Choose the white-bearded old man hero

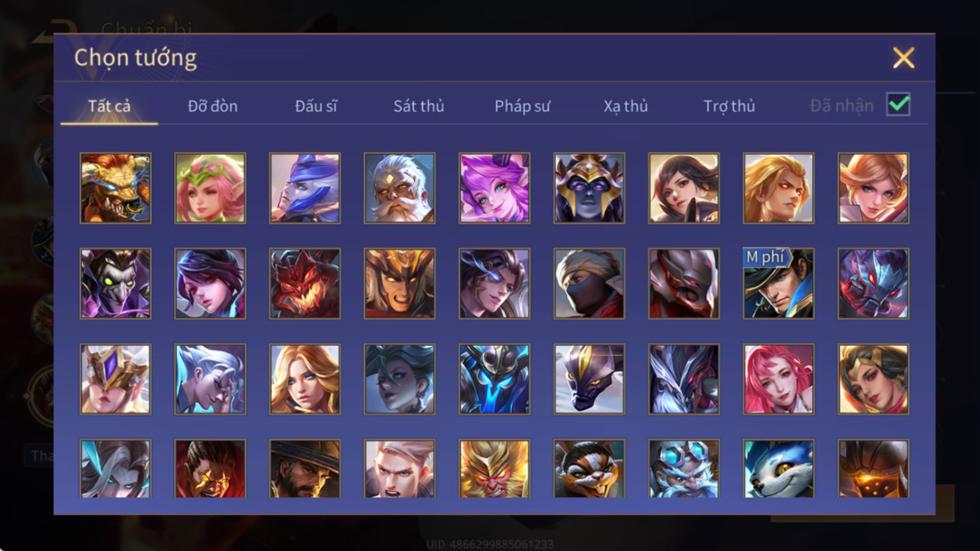point(399,188)
